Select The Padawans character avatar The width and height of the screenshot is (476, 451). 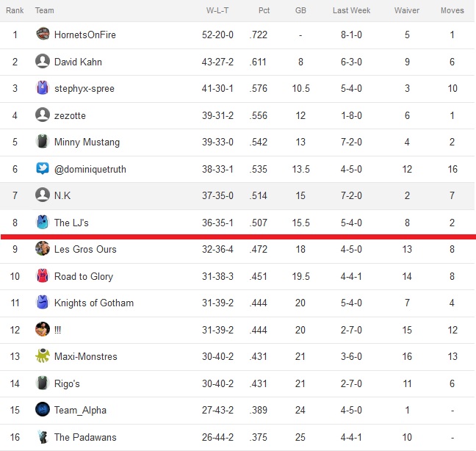click(43, 437)
